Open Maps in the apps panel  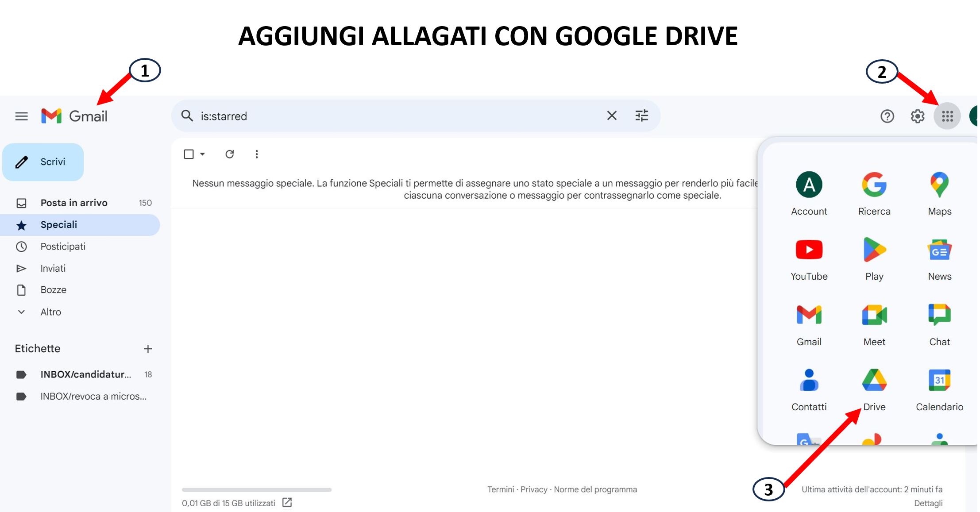[939, 194]
